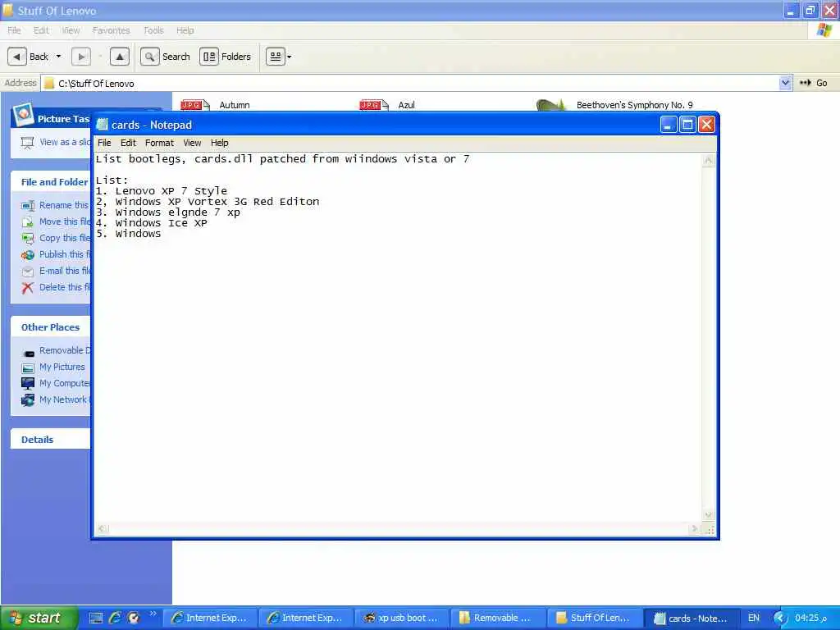This screenshot has height=630, width=840.
Task: Open the Views dropdown button
Action: (279, 57)
